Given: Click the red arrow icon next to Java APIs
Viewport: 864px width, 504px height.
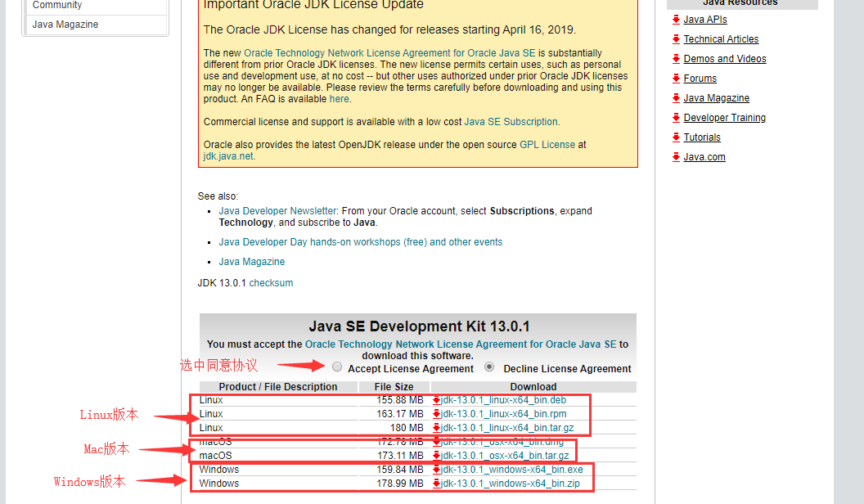Looking at the screenshot, I should (x=676, y=20).
